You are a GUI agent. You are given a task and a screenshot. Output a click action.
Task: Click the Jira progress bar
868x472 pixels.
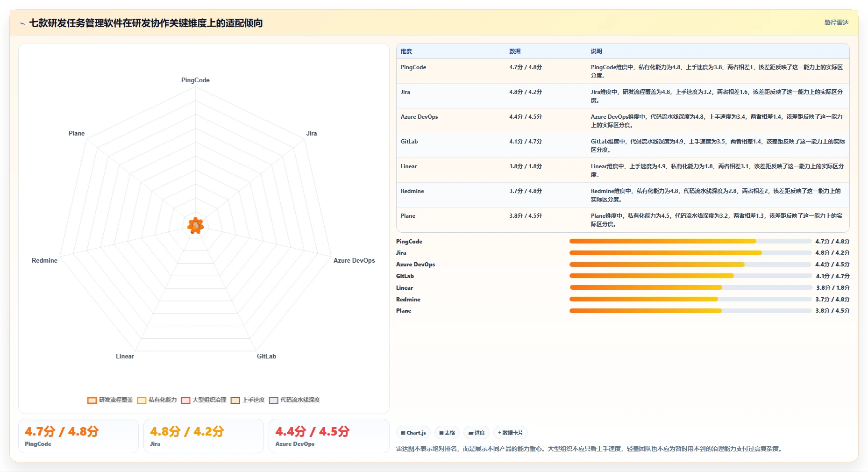tap(690, 253)
